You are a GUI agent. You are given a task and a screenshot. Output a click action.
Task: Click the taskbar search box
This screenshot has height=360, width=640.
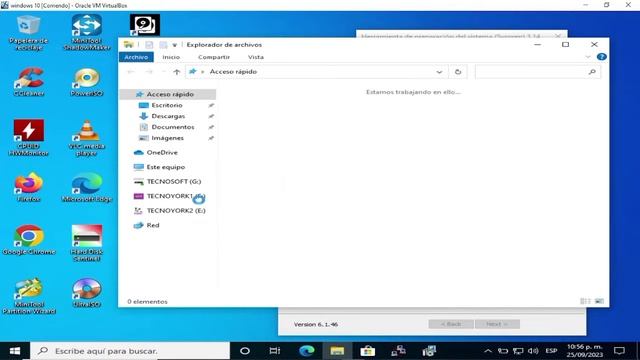(x=130, y=351)
